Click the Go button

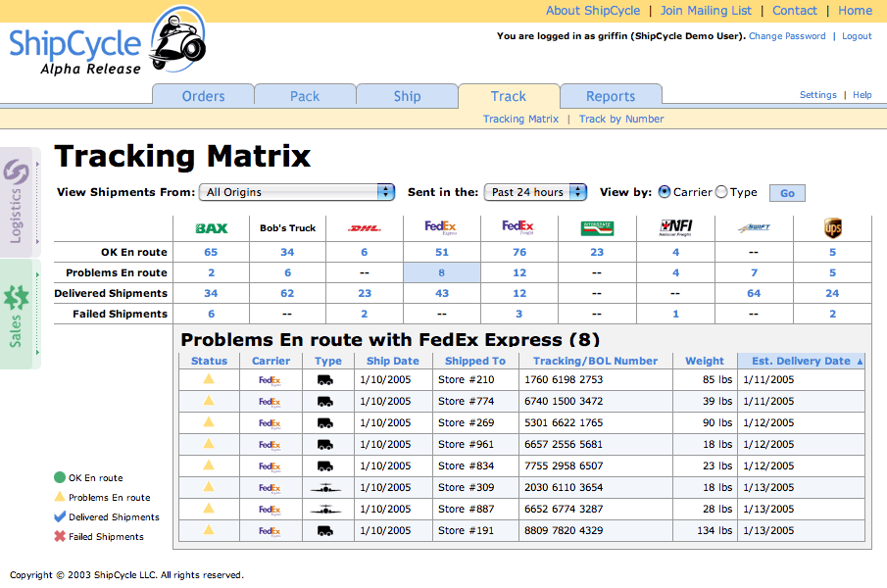(787, 193)
